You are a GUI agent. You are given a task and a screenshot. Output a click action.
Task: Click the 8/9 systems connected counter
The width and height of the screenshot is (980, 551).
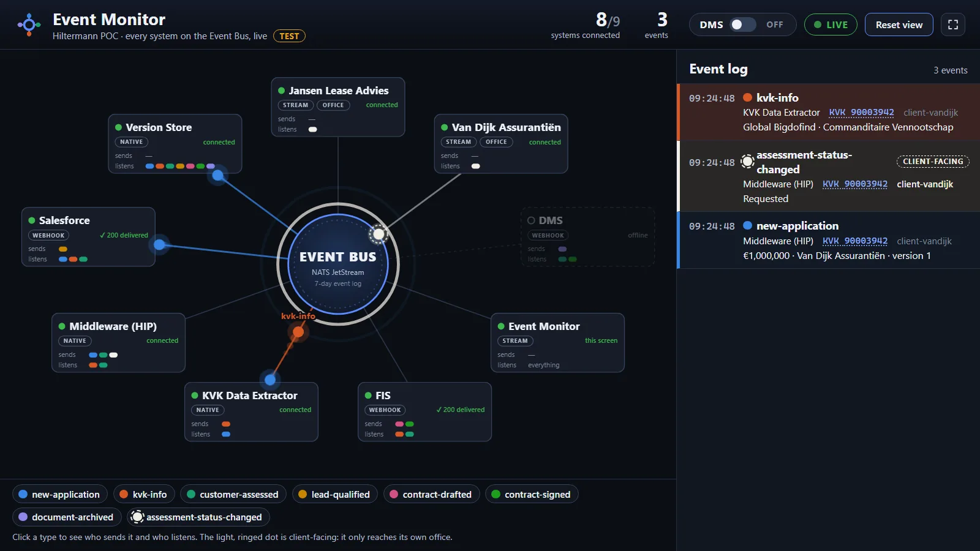point(586,26)
